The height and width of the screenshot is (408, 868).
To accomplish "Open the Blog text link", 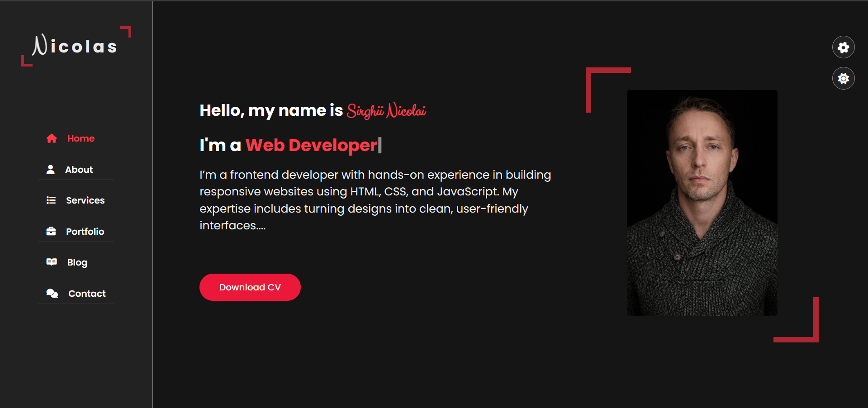I will [77, 262].
